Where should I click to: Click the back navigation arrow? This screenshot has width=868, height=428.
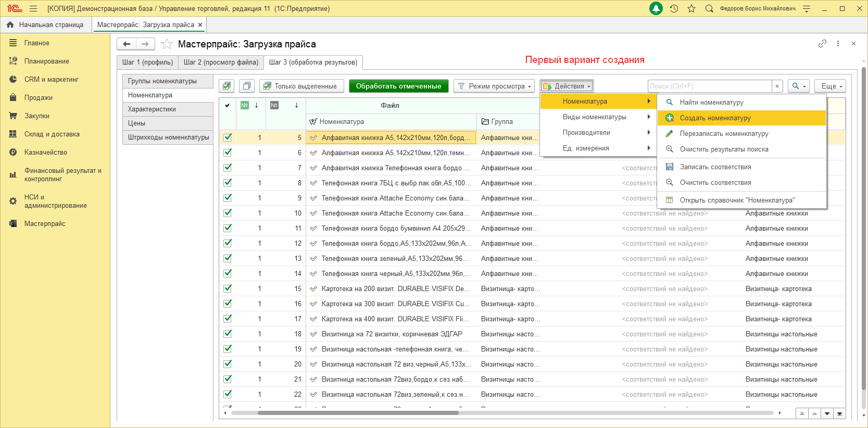pos(127,44)
